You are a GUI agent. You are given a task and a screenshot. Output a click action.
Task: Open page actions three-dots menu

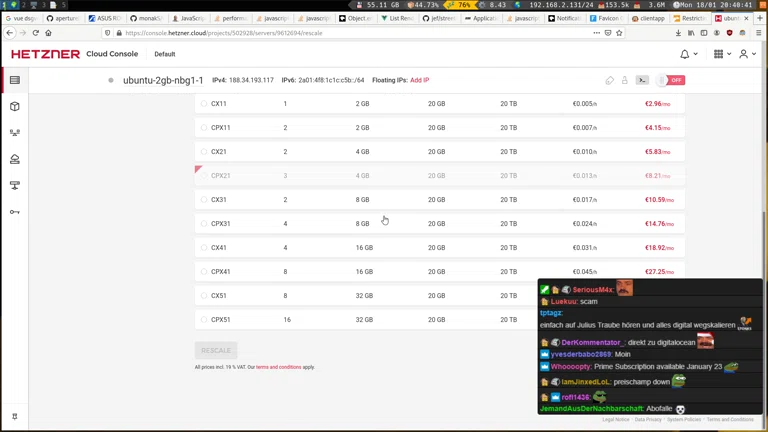coord(596,33)
